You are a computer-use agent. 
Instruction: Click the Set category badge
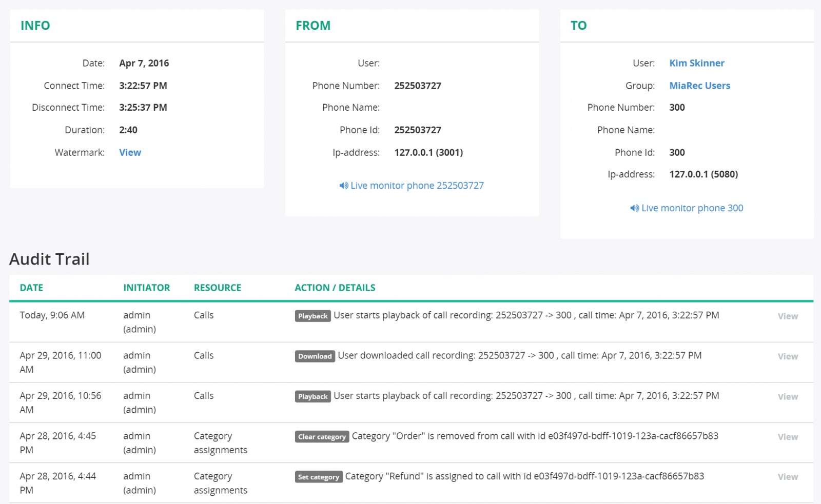click(319, 477)
